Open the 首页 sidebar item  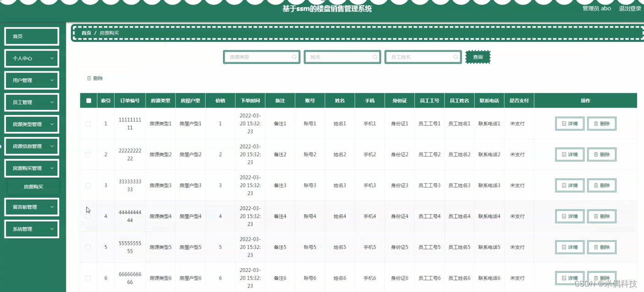coord(32,36)
